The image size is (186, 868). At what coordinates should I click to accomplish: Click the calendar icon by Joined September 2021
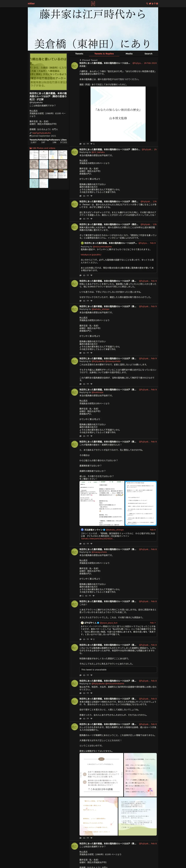pos(30,136)
